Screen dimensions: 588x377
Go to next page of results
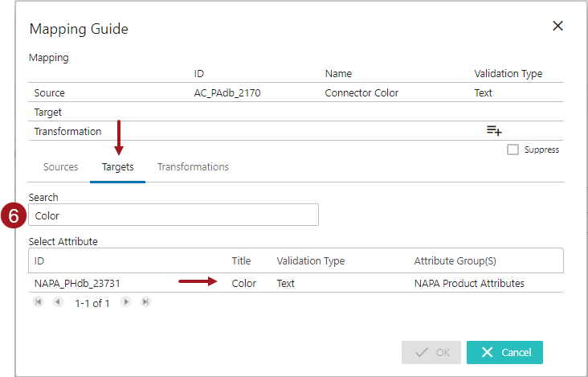coord(125,302)
